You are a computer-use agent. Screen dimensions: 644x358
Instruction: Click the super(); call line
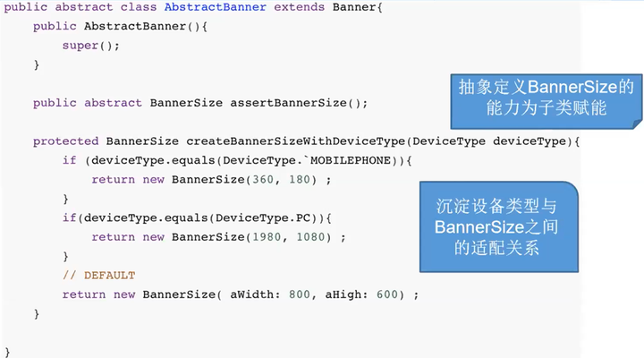[90, 46]
